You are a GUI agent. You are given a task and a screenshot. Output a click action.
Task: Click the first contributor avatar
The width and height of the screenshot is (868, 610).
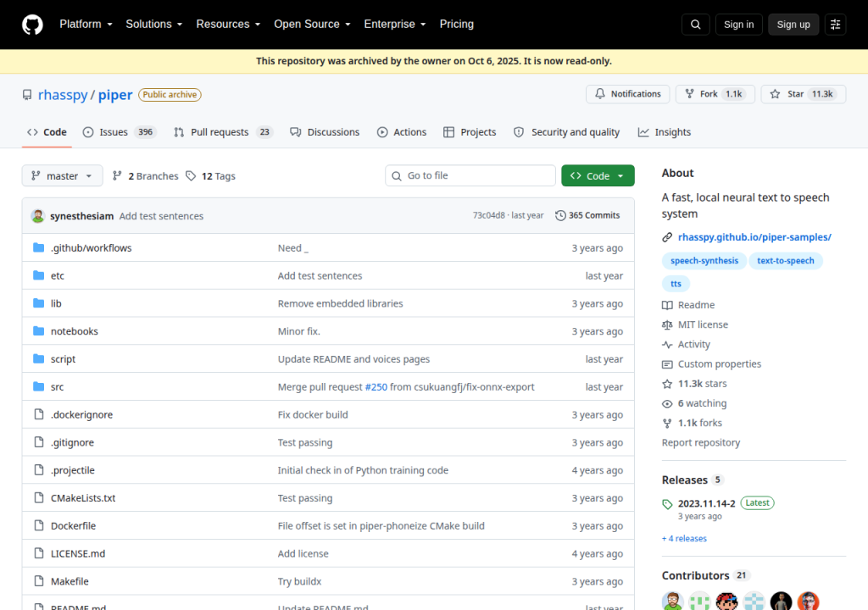click(672, 602)
